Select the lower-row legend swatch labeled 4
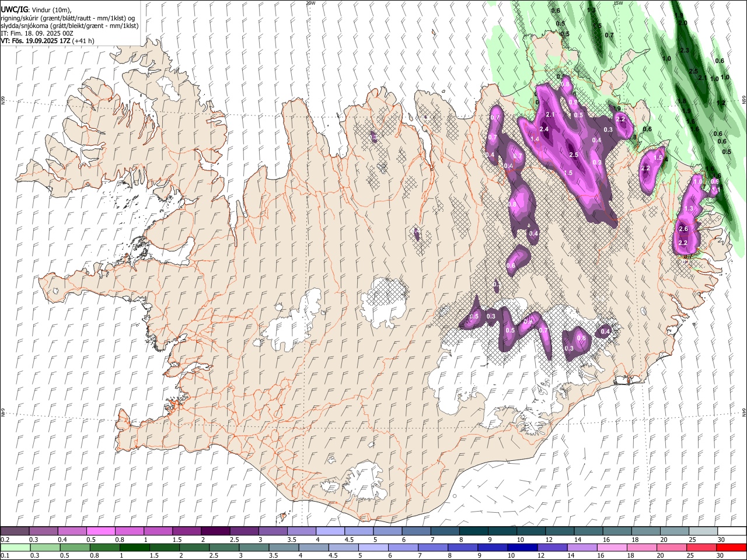Viewport: 747px width, 560px height. (x=313, y=547)
